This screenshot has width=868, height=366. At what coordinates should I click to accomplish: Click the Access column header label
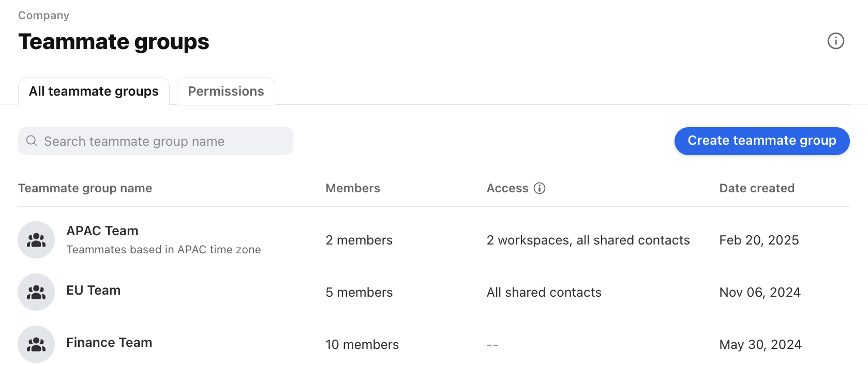click(x=507, y=188)
